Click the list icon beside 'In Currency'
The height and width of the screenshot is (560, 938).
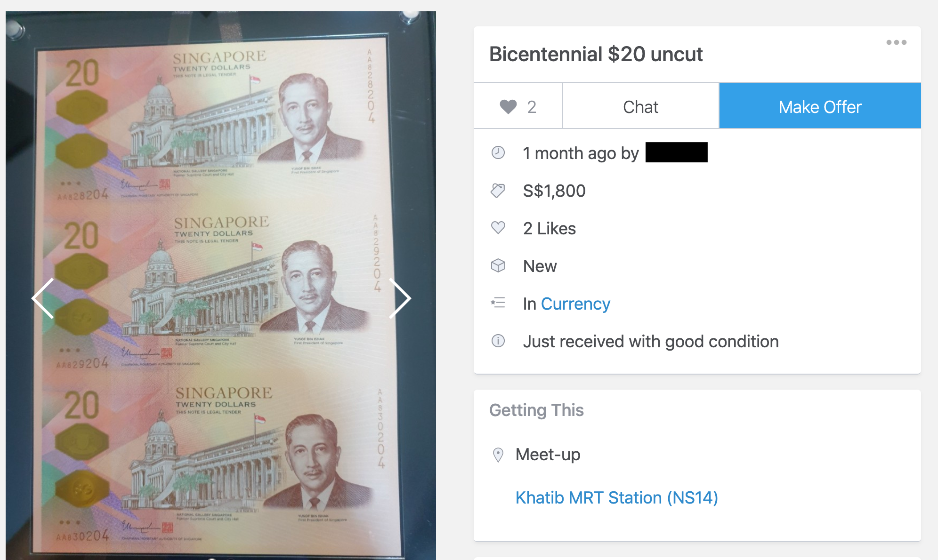pyautogui.click(x=498, y=304)
